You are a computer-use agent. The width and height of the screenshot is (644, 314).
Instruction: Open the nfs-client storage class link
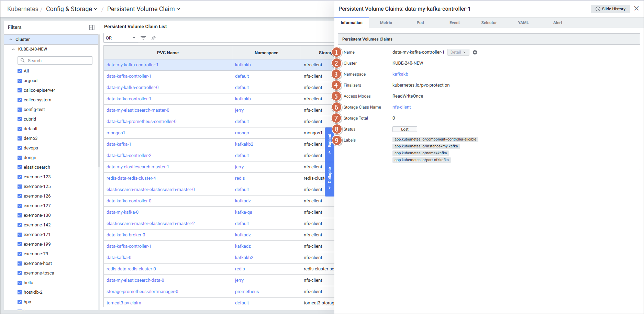click(401, 107)
